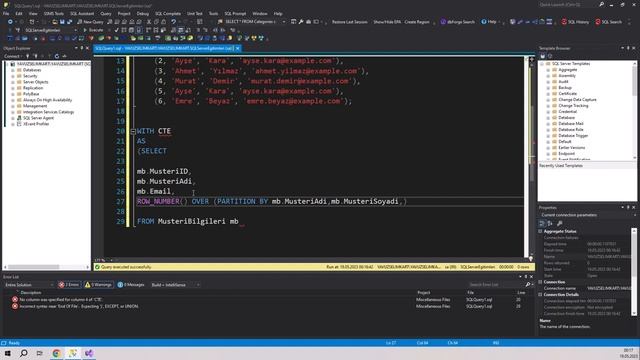Click the Template Browser vertical scrollbar
The width and height of the screenshot is (640, 360).
click(634, 110)
